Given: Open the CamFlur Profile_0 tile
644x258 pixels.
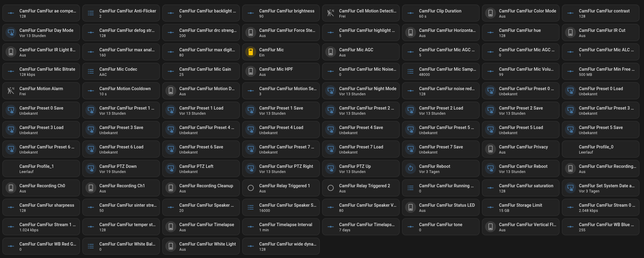Looking at the screenshot, I should click(x=600, y=149).
